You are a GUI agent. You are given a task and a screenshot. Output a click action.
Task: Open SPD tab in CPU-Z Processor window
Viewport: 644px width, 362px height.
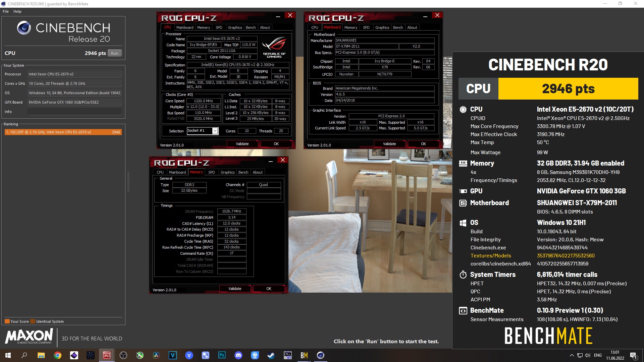pyautogui.click(x=219, y=27)
